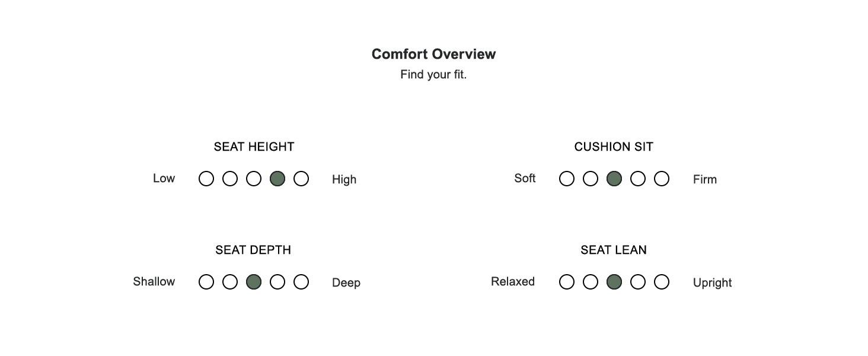Select the second Seat Depth circle
Image resolution: width=868 pixels, height=356 pixels.
(230, 282)
